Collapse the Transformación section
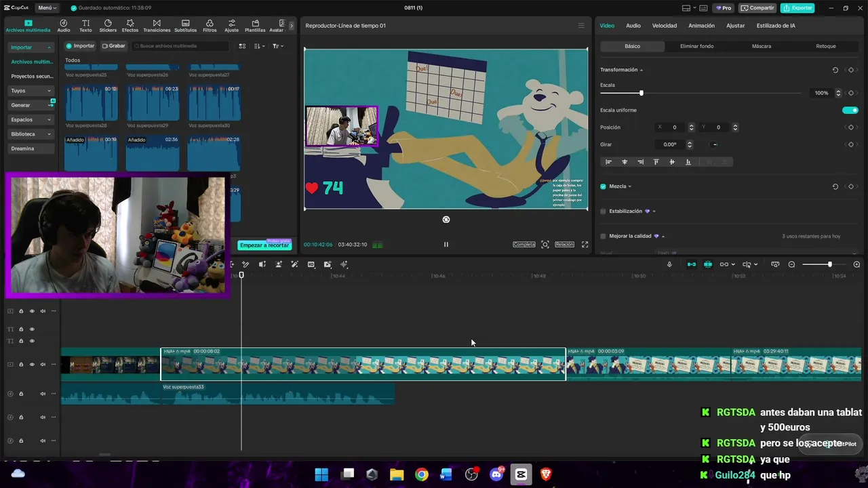This screenshot has width=868, height=488. click(642, 70)
